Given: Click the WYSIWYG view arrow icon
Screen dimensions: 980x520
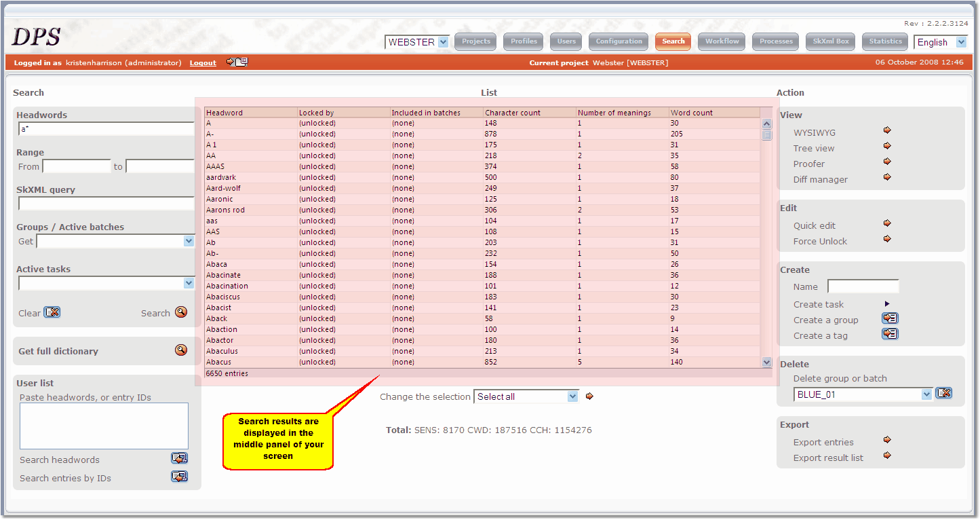Looking at the screenshot, I should click(x=887, y=130).
